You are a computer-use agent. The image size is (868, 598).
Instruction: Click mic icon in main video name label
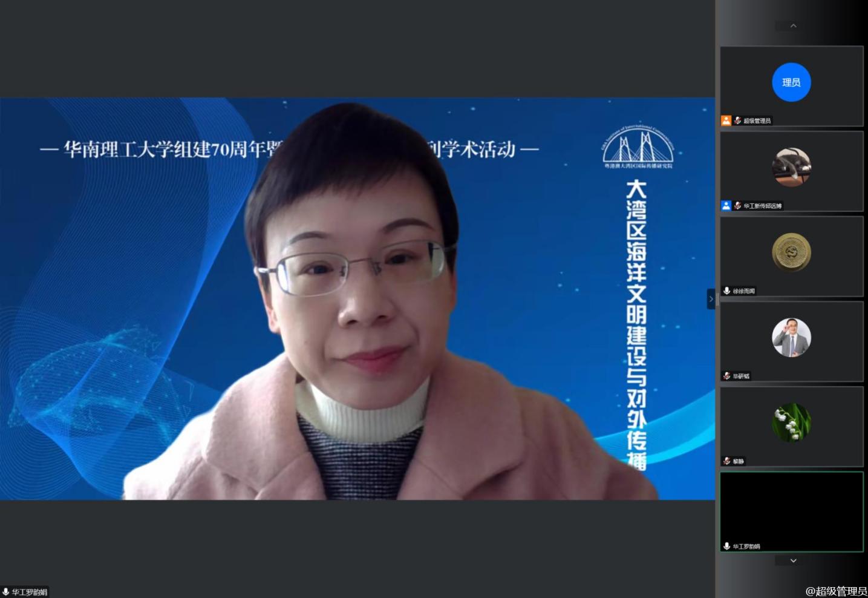click(6, 592)
